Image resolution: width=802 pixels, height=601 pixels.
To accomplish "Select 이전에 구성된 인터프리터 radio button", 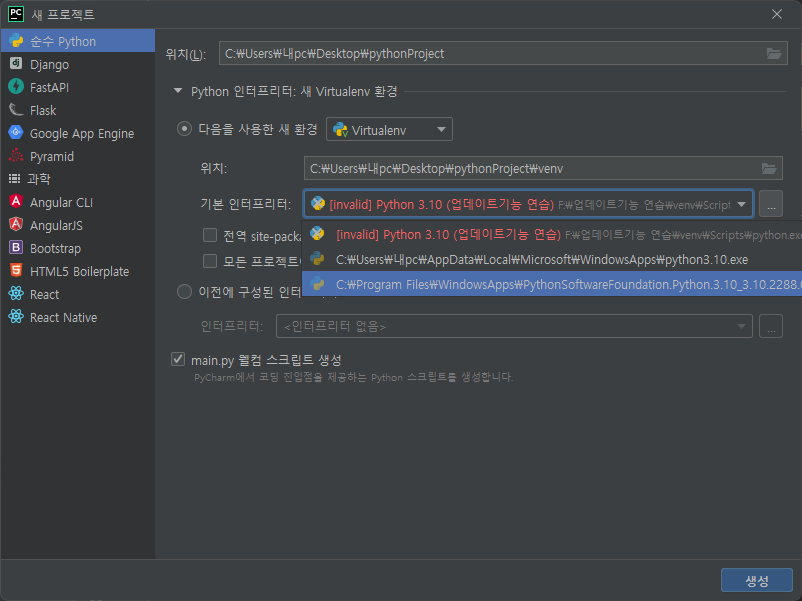I will click(x=184, y=292).
